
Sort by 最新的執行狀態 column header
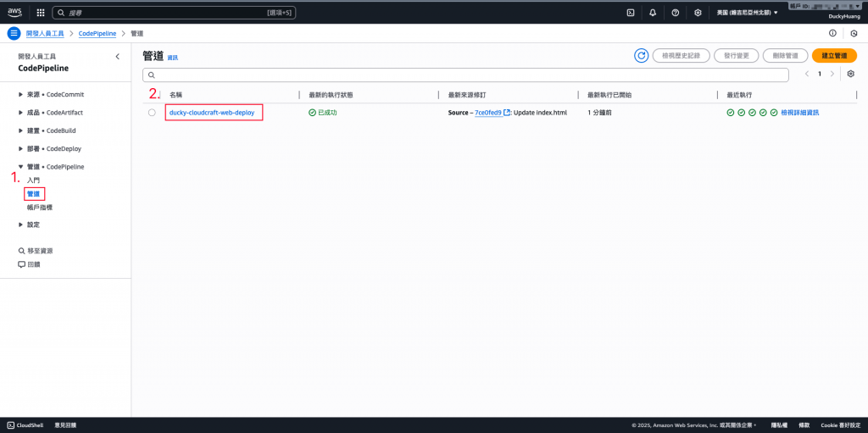point(331,95)
